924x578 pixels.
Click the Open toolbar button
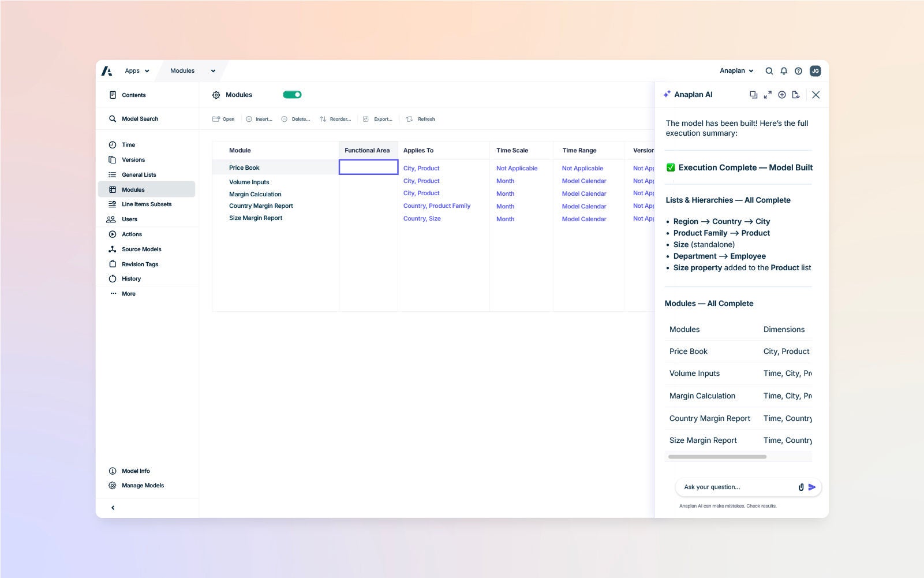click(x=223, y=119)
